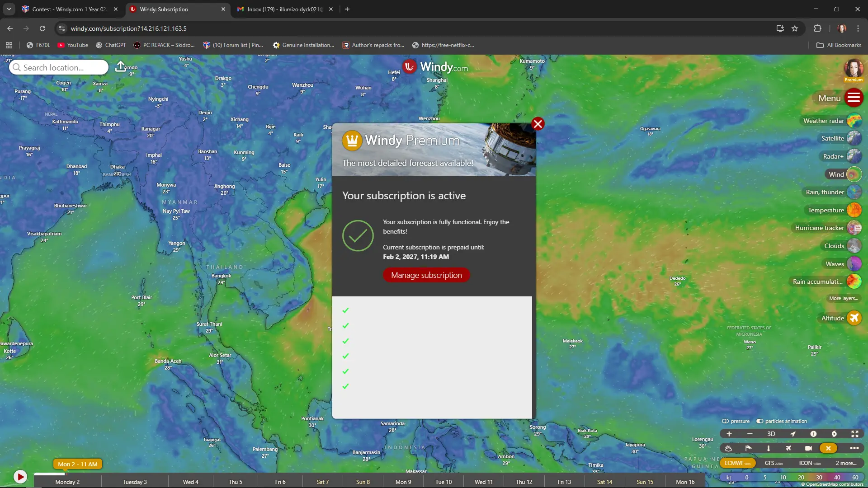Screen dimensions: 868x488
Task: Show weather forecast POI icon
Action: point(728,448)
